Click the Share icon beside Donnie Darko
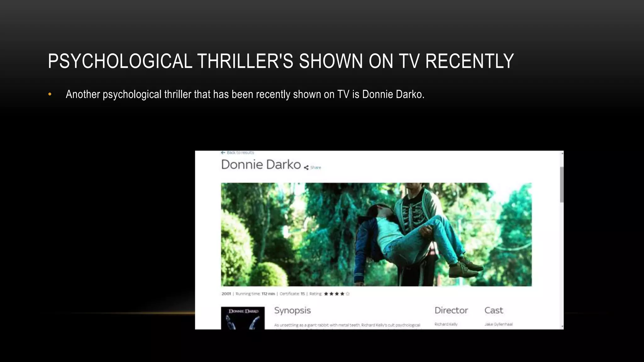The image size is (644, 362). 306,167
